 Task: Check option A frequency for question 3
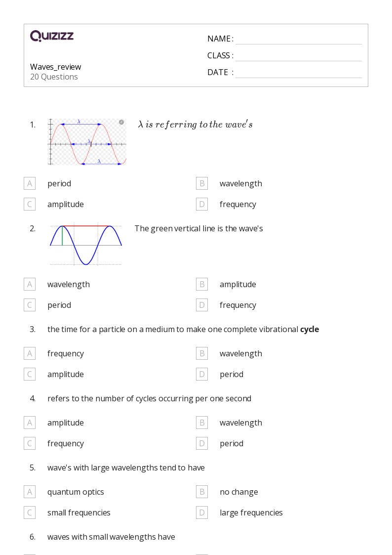point(30,353)
